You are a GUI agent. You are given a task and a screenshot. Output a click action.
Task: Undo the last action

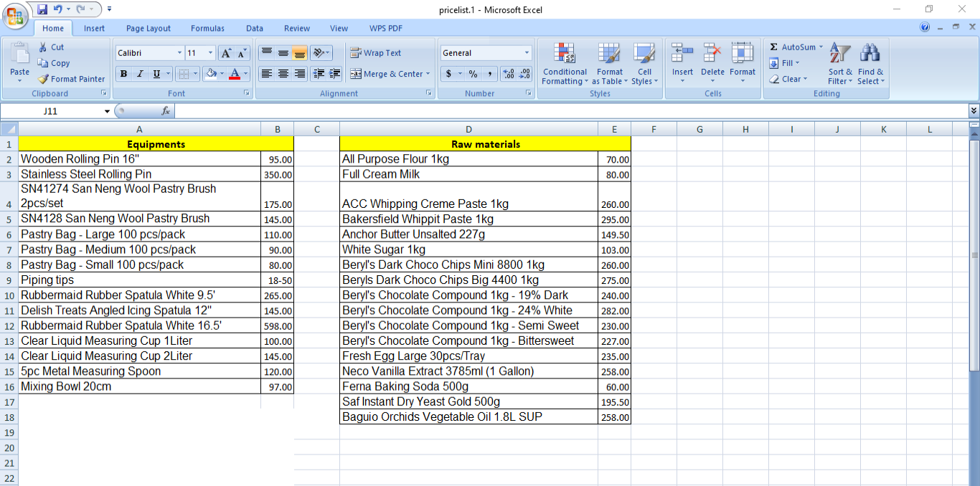(x=58, y=9)
